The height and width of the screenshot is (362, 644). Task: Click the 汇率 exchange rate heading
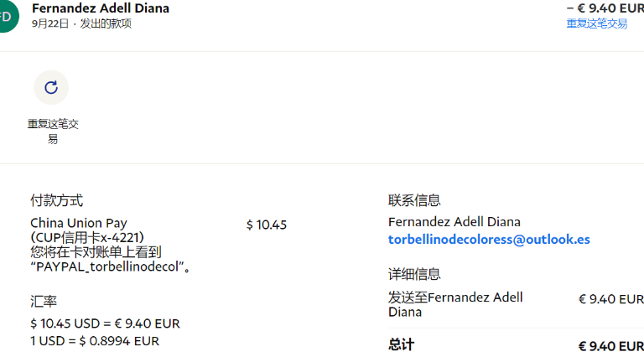(44, 302)
